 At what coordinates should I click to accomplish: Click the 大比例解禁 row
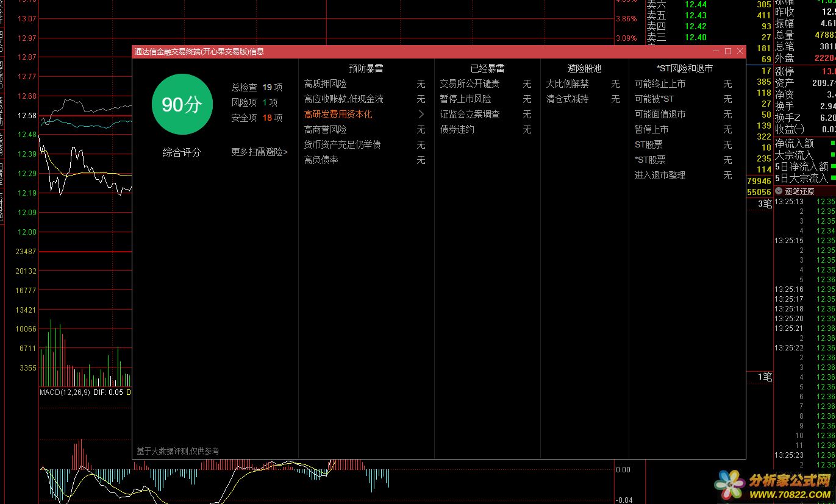(583, 83)
